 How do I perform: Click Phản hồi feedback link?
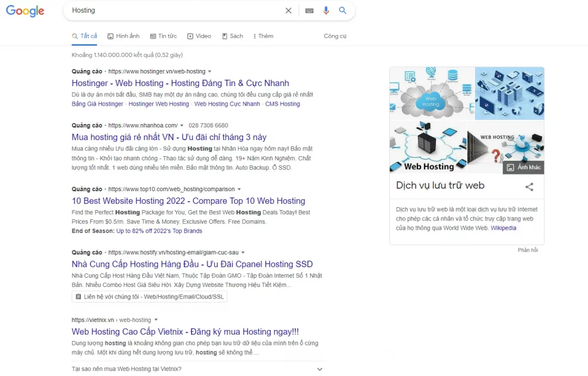pyautogui.click(x=528, y=250)
